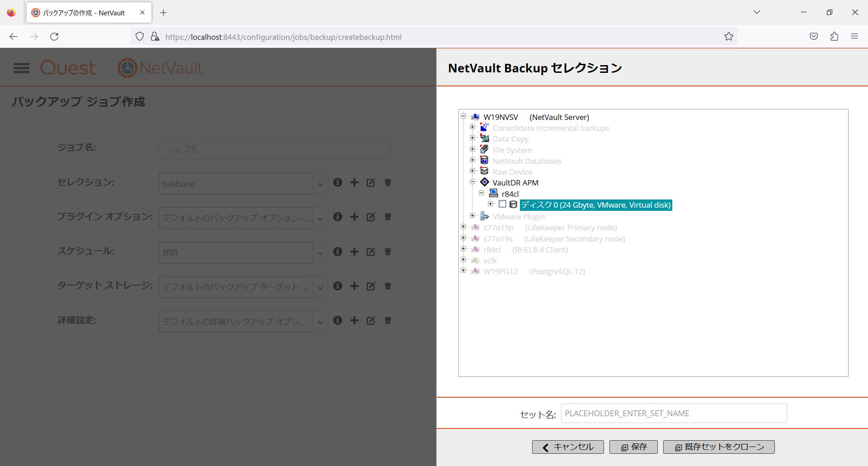Click the W19PG12 client icon
This screenshot has height=466, width=868.
475,271
